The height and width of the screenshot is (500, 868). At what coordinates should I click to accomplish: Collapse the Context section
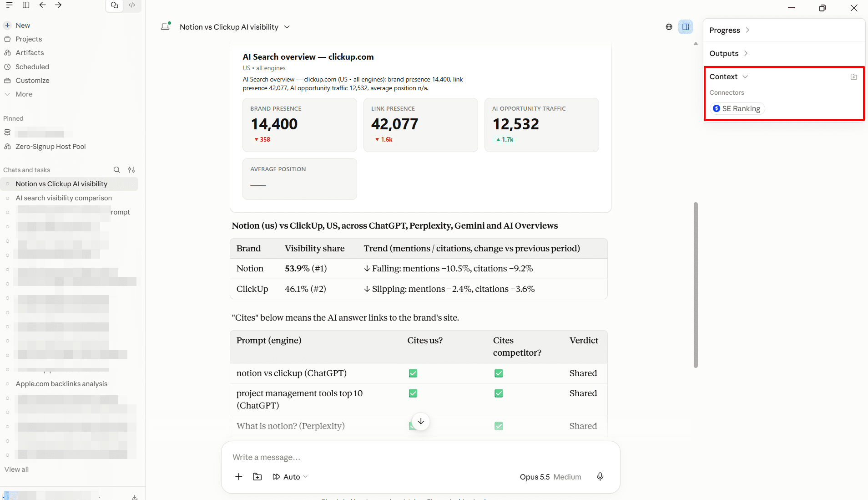[x=728, y=77]
